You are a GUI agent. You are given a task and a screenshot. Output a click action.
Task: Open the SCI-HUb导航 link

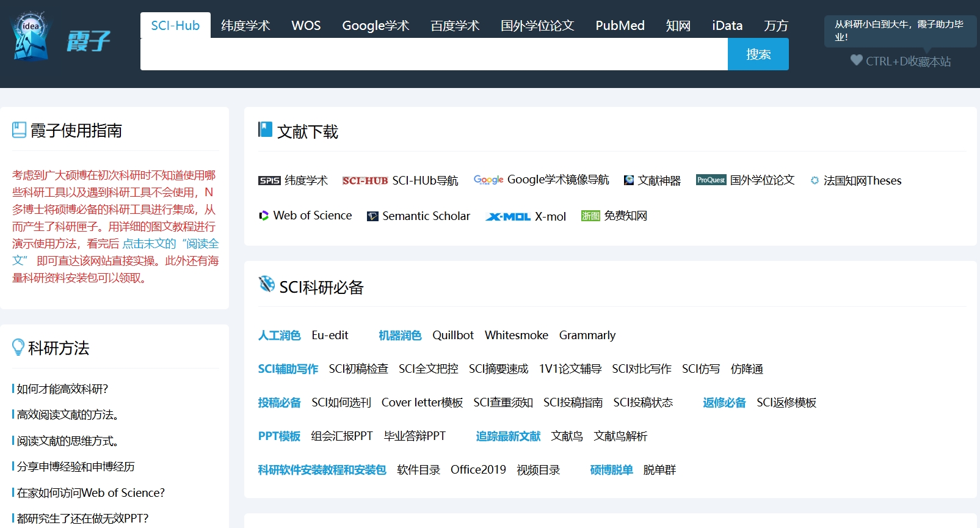point(425,180)
